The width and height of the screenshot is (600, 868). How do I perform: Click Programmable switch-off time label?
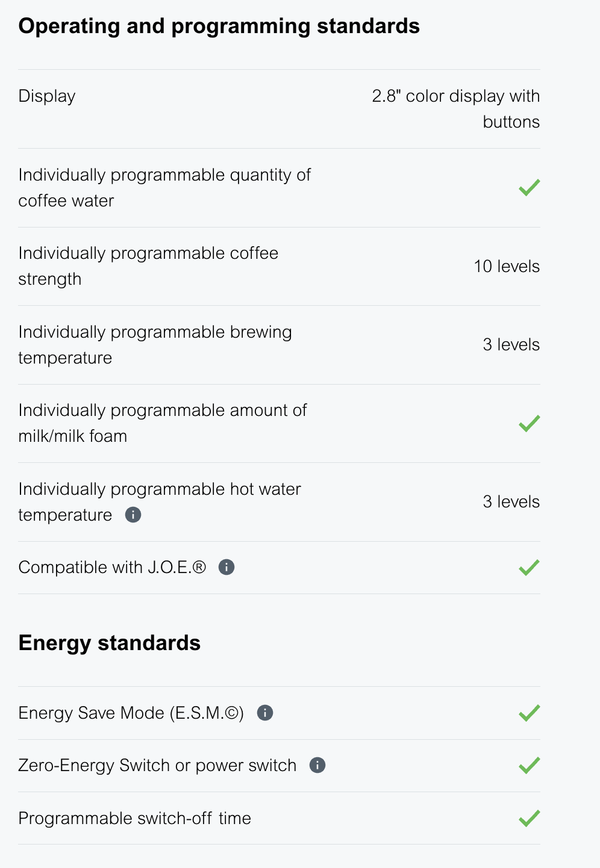tap(134, 818)
